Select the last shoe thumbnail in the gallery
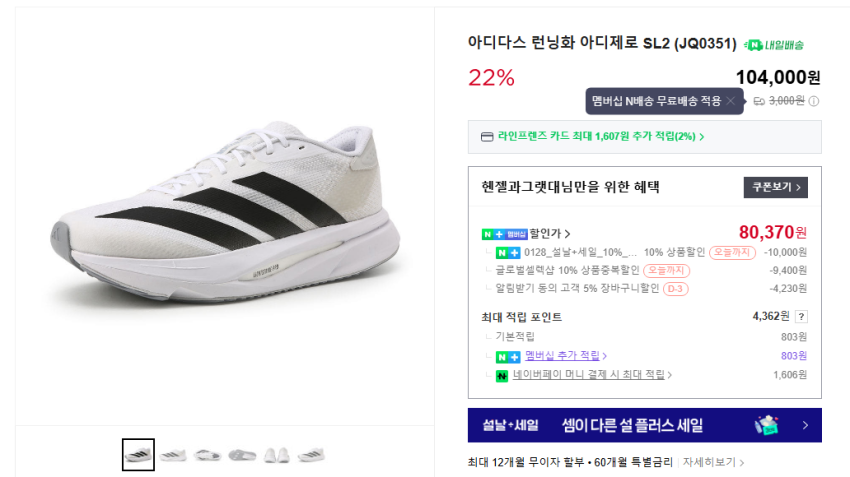 (x=311, y=455)
